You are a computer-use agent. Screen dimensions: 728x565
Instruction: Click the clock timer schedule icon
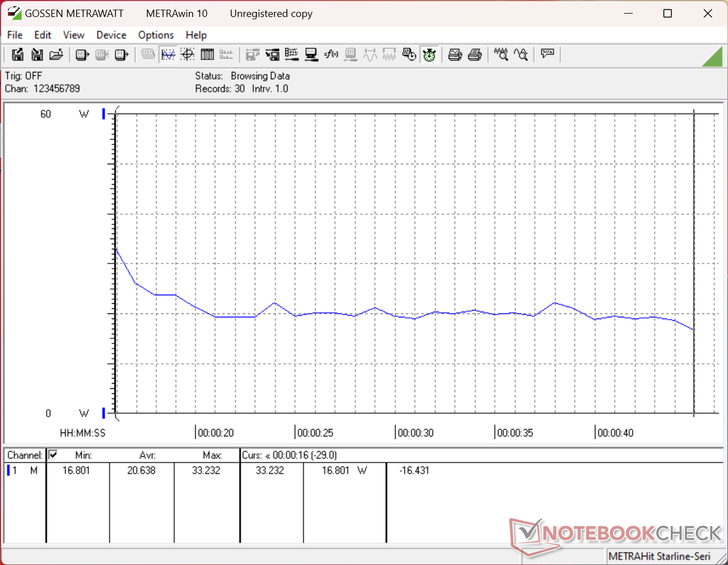(409, 54)
